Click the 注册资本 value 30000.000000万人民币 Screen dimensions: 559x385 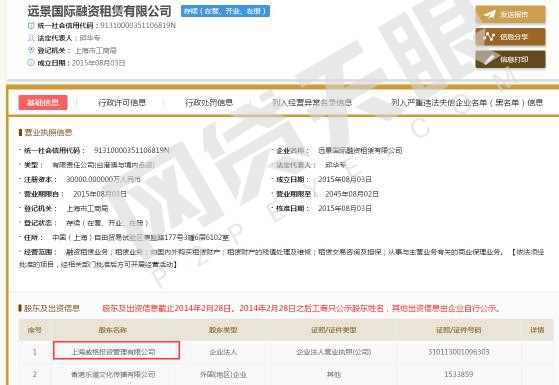coord(103,179)
